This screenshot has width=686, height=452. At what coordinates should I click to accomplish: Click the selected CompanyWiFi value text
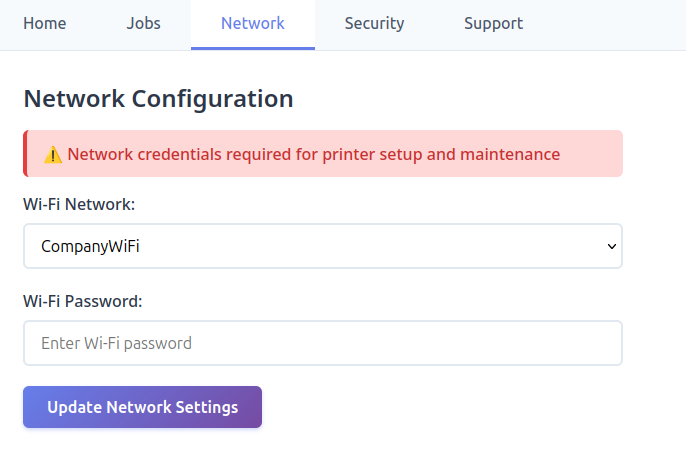pyautogui.click(x=90, y=246)
